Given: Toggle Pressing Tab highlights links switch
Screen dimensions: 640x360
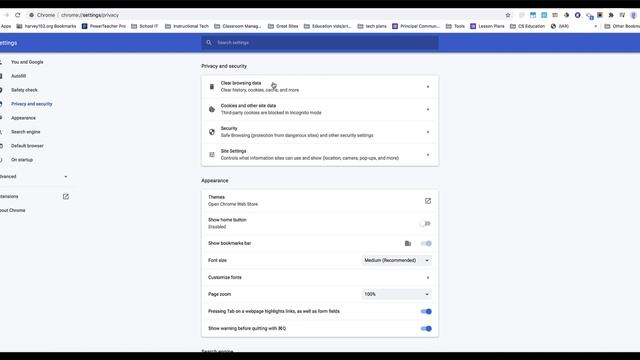Looking at the screenshot, I should (426, 311).
